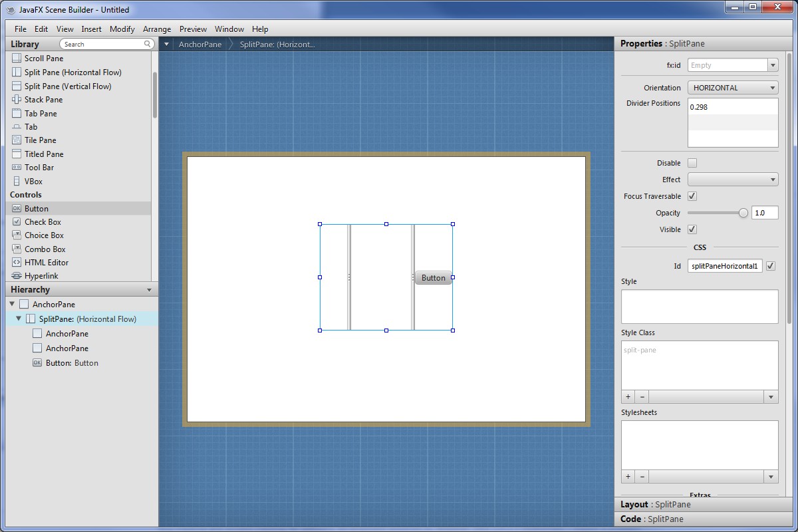
Task: Click the Button icon in Hierarchy tree
Action: tap(37, 363)
